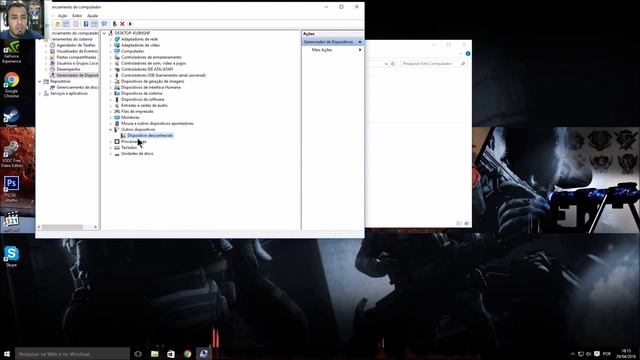
Task: Click the Chrome icon on the taskbar
Action: coord(187,354)
